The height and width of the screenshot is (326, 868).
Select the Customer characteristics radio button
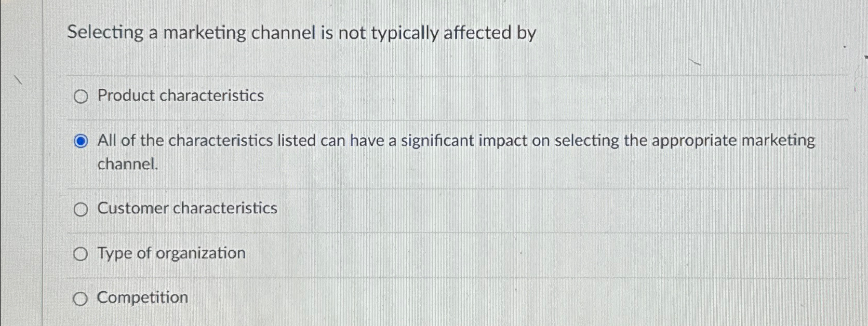[81, 209]
